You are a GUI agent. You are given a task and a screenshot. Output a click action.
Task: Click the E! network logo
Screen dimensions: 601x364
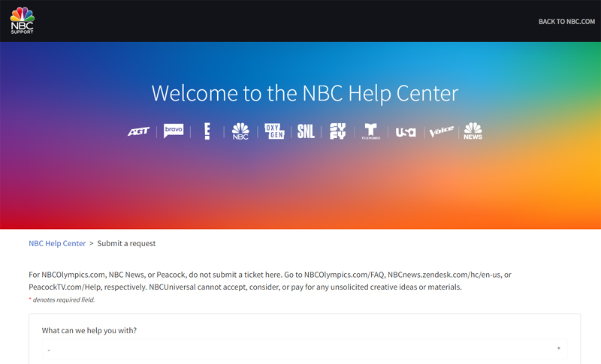[x=207, y=131]
